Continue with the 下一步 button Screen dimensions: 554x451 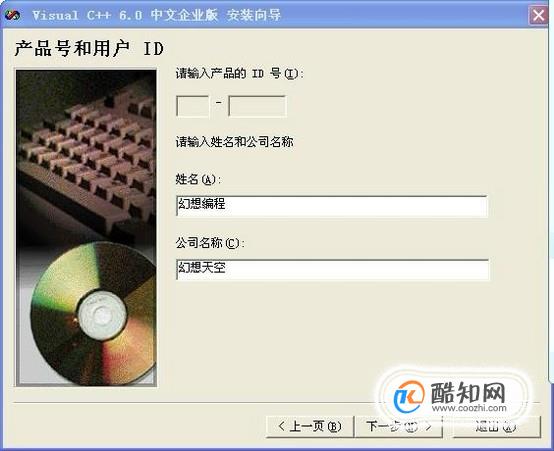point(399,427)
